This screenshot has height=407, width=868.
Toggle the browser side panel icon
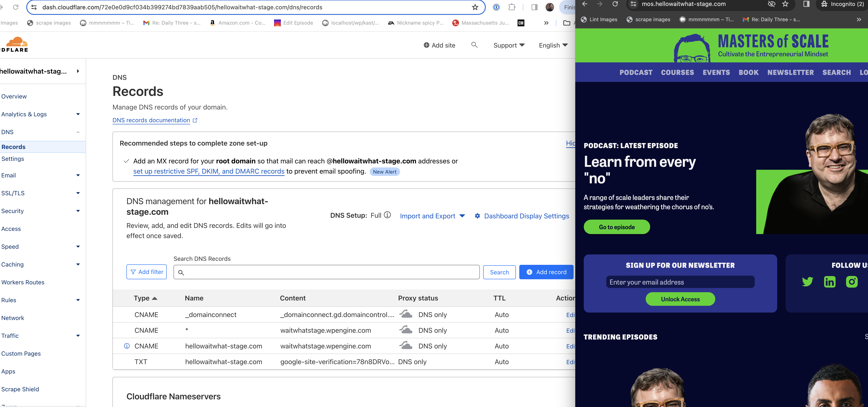(x=534, y=7)
